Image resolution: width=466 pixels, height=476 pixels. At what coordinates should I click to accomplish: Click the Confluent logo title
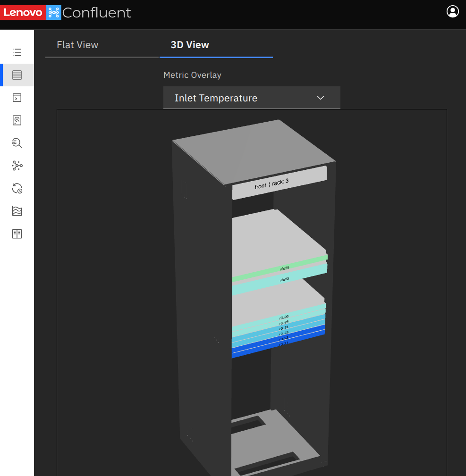click(x=97, y=13)
